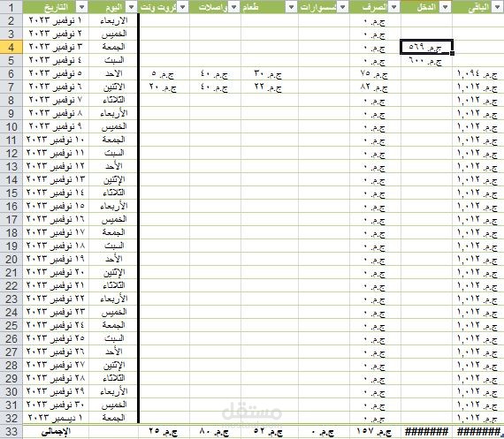504x439 pixels.
Task: Select the ٤٠ ج.م مواصلات cell in row 6
Action: (x=215, y=74)
